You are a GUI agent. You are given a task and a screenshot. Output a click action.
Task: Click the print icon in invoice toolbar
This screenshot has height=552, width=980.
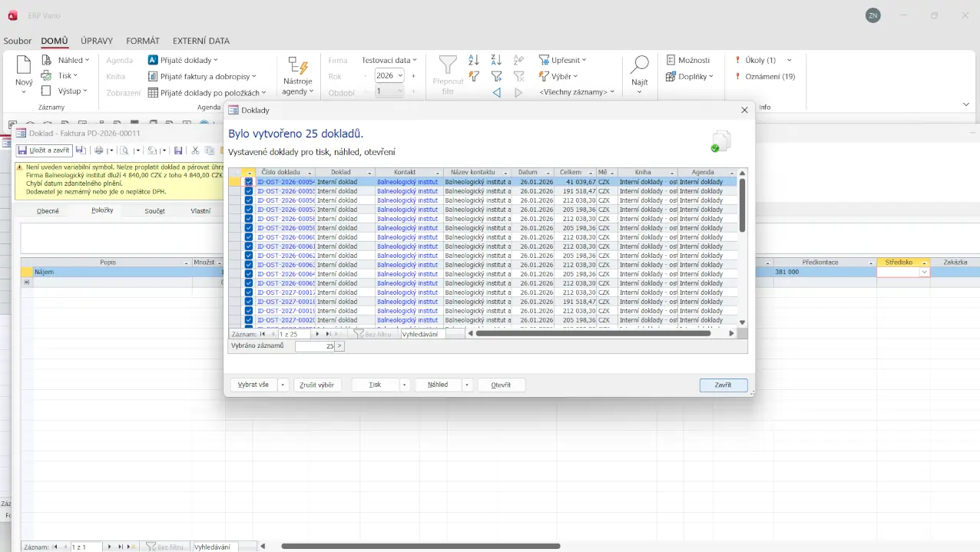click(x=98, y=150)
